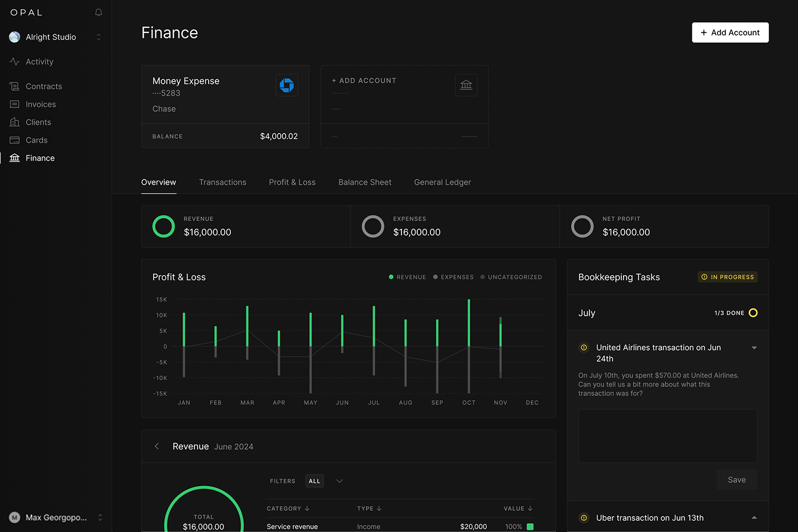798x532 pixels.
Task: Toggle the Uncategorized legend item
Action: click(x=511, y=277)
